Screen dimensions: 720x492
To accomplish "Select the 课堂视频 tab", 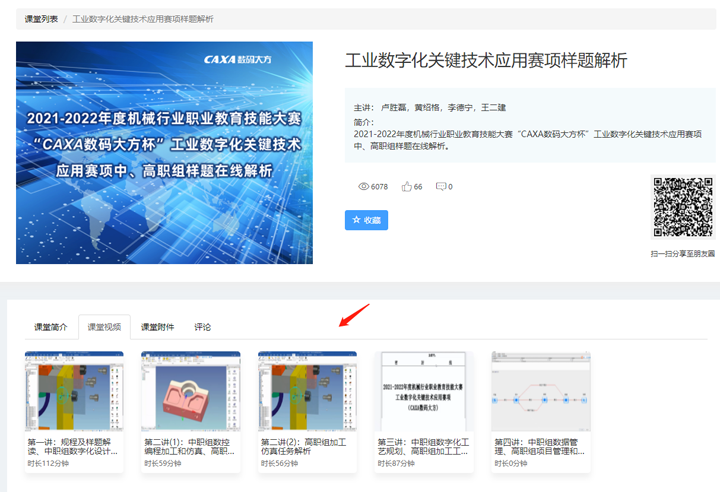I will [x=104, y=327].
